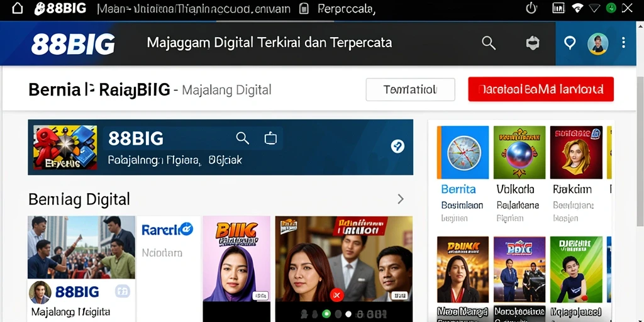Image resolution: width=644 pixels, height=322 pixels.
Task: Click the clipboard icon before Rerpnccala
Action: pos(304,9)
